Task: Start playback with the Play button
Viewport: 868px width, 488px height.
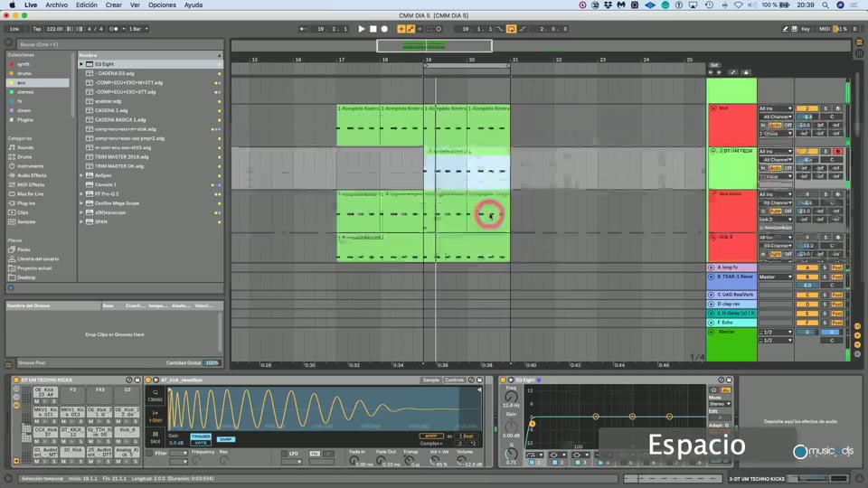Action: pos(362,29)
